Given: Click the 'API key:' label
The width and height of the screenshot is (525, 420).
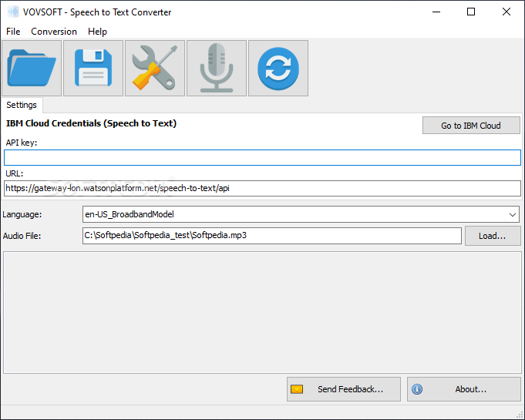Looking at the screenshot, I should click(22, 143).
